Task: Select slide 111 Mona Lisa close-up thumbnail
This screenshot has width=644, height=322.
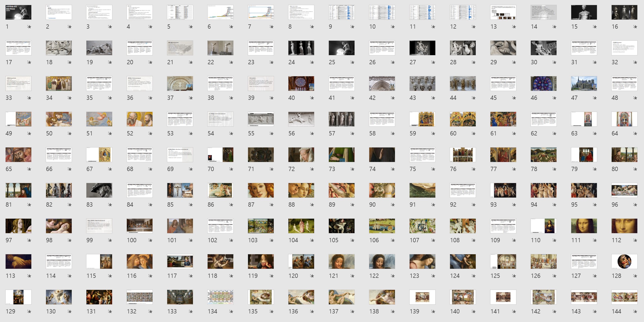Action: 584,226
